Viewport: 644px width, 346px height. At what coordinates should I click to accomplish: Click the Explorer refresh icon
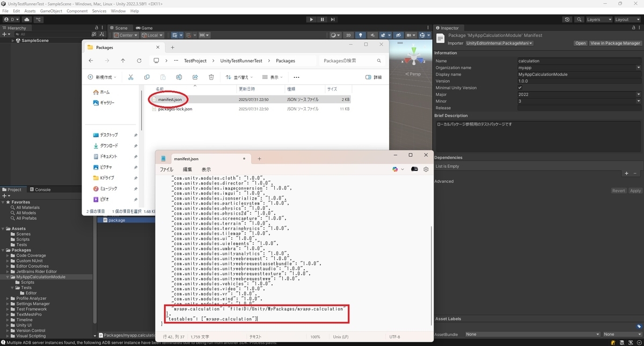pos(139,61)
